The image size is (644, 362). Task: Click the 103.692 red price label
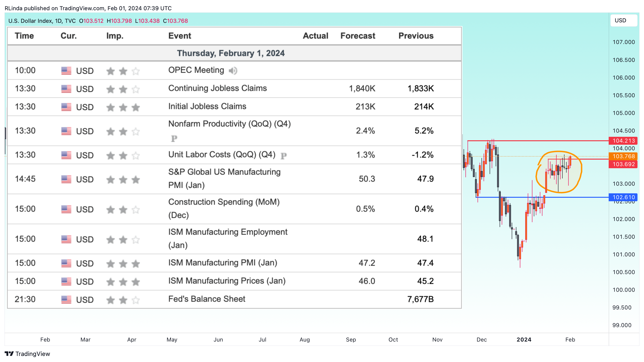624,164
